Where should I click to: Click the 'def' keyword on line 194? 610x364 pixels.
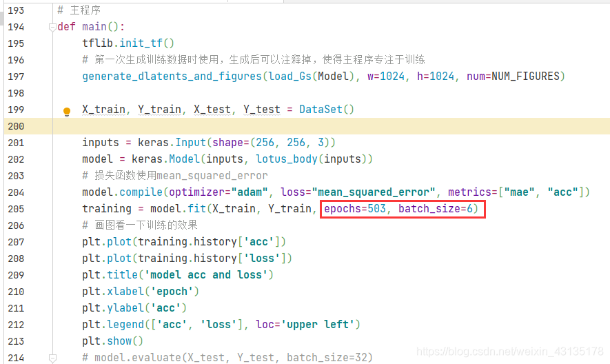(x=66, y=26)
